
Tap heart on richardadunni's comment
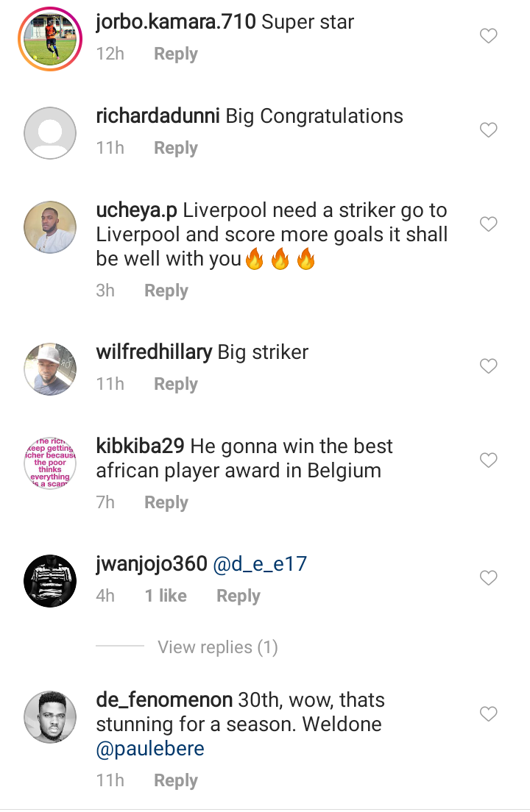coord(488,129)
